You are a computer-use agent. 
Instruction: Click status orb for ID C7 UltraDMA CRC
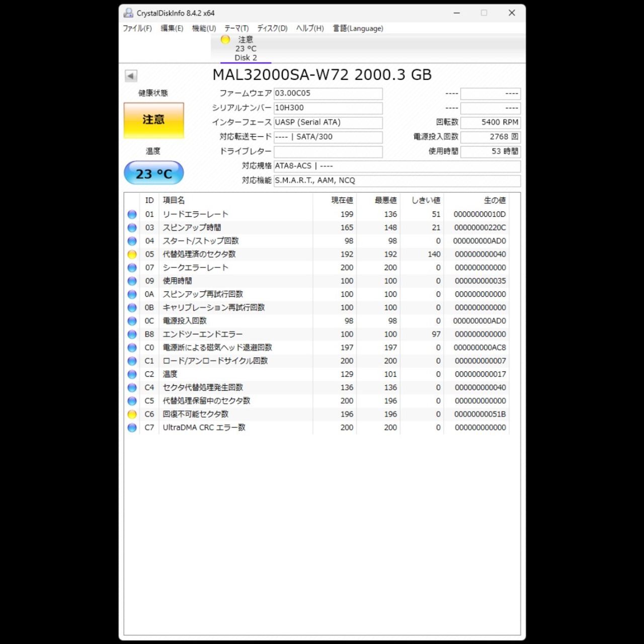tap(132, 428)
